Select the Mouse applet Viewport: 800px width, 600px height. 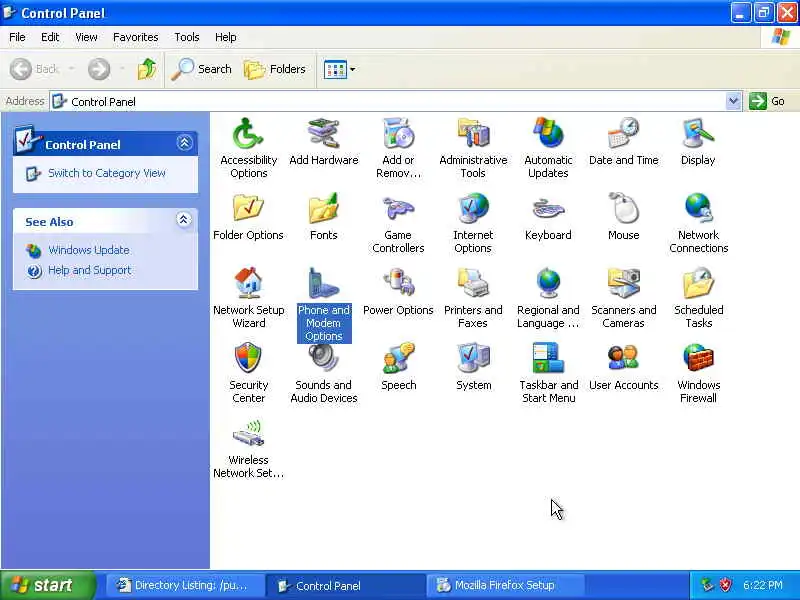click(x=623, y=217)
